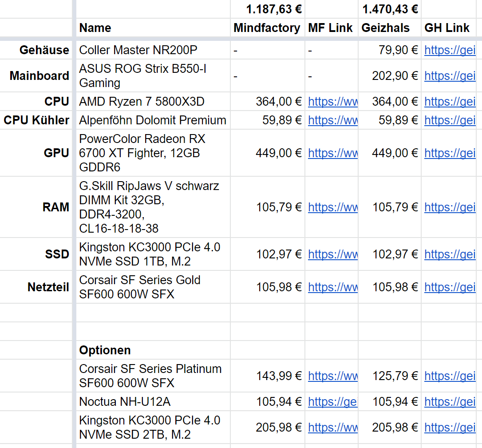
Task: Open the Mindfactory link for Kingston KC3000 1TB
Action: point(332,254)
